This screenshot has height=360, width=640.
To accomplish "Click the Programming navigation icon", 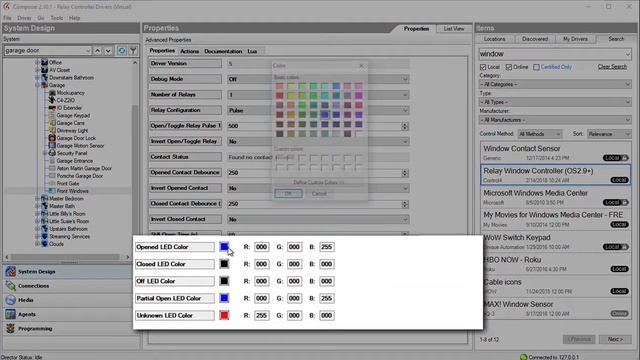I will click(11, 329).
